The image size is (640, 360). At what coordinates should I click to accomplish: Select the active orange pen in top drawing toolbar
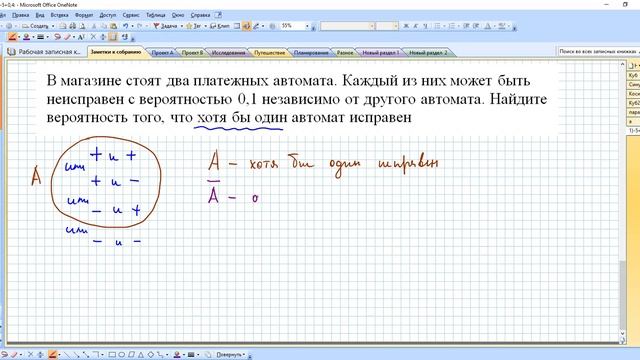[12, 37]
